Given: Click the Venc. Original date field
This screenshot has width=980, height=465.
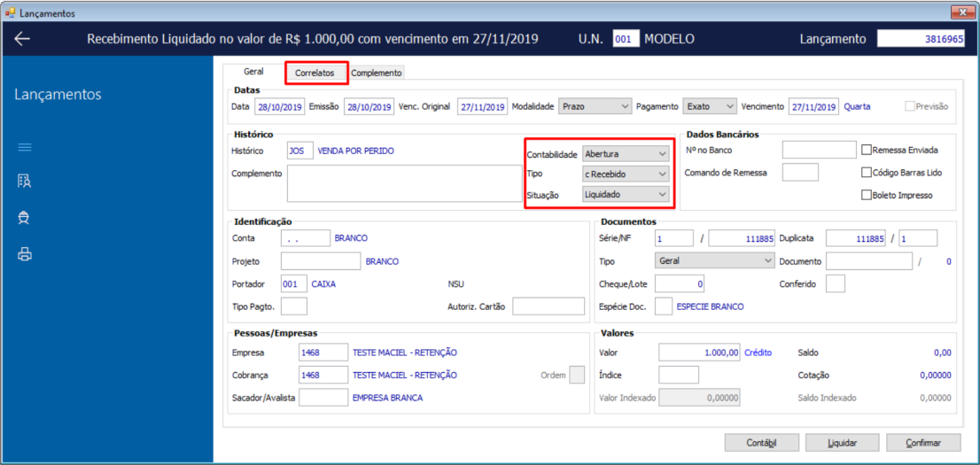Looking at the screenshot, I should (483, 107).
